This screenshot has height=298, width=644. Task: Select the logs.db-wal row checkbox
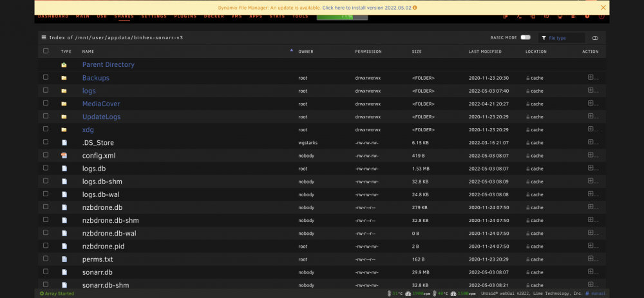tap(46, 194)
